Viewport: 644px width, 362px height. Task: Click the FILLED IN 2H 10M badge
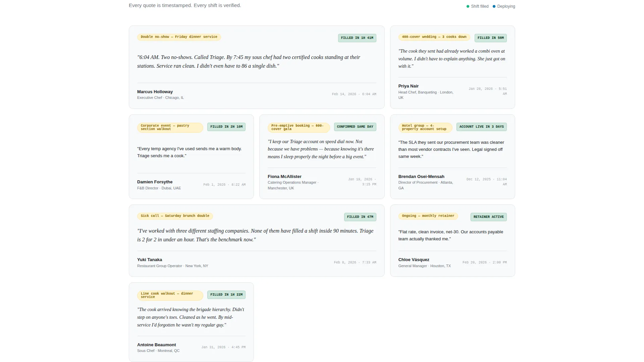(x=226, y=127)
